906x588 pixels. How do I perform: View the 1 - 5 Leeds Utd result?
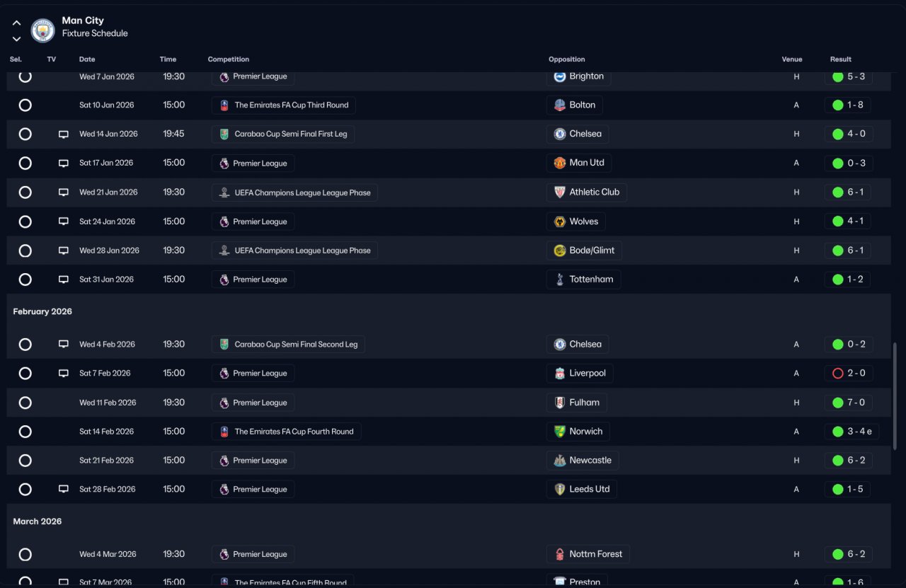click(848, 490)
